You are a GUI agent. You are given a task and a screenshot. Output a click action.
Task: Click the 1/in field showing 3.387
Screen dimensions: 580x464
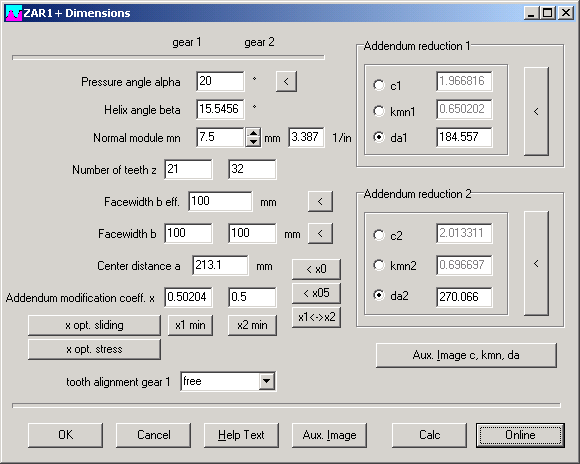[306, 137]
